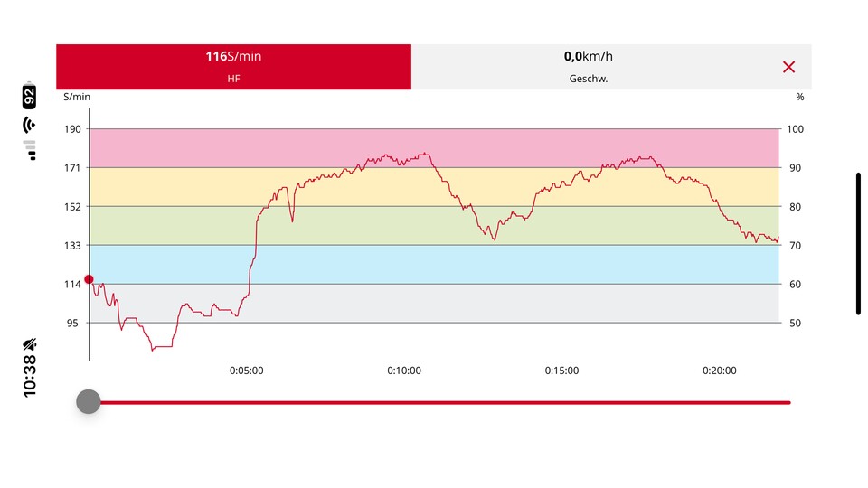Tap the black home indicator bar
The height and width of the screenshot is (488, 868).
tap(858, 243)
